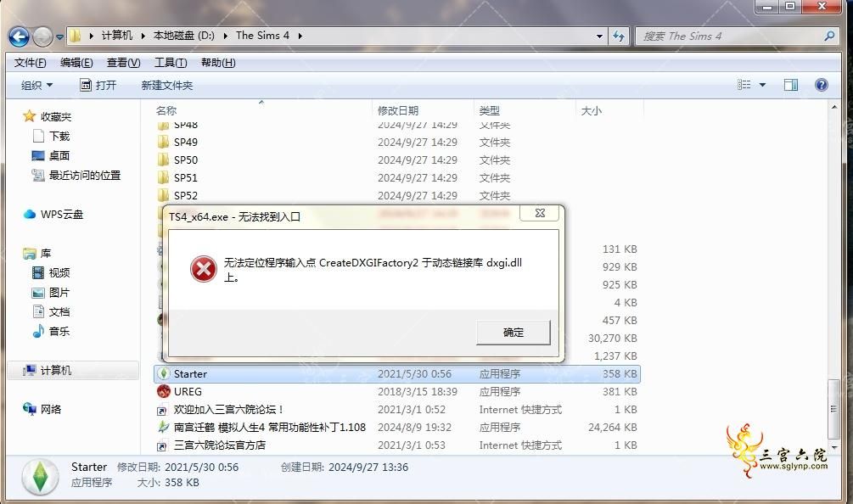The width and height of the screenshot is (853, 504).
Task: Click the red error icon in dialog
Action: tap(204, 269)
